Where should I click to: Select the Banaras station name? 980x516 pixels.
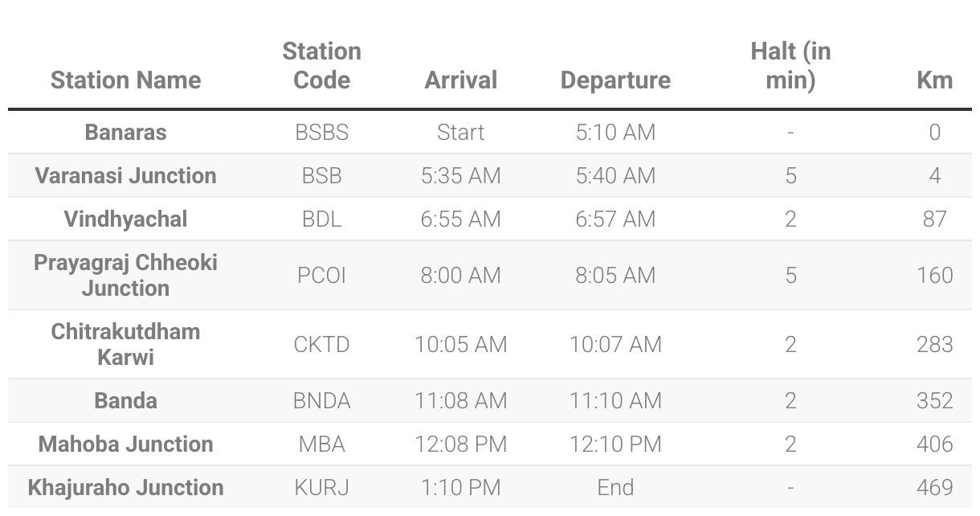coord(125,133)
